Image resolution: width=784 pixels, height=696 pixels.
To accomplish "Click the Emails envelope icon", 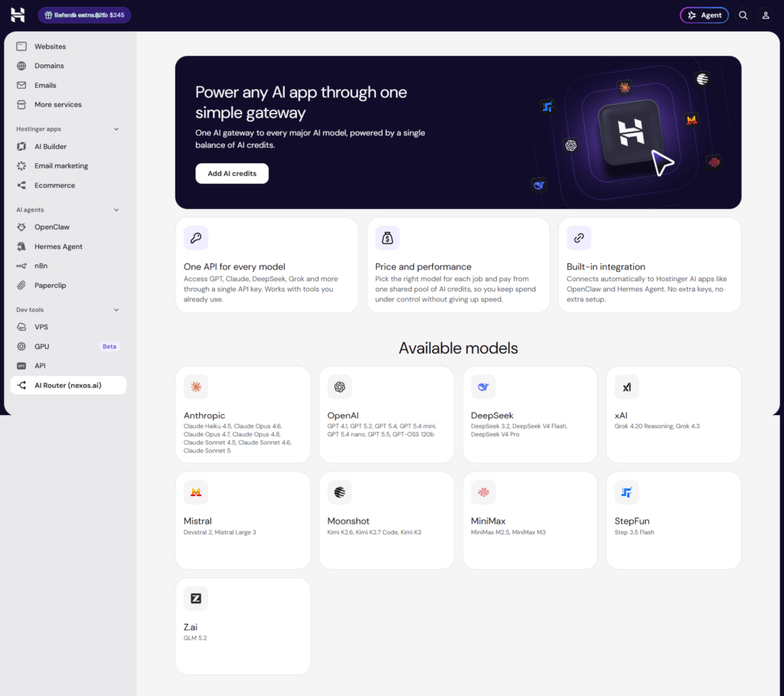I will (x=21, y=85).
